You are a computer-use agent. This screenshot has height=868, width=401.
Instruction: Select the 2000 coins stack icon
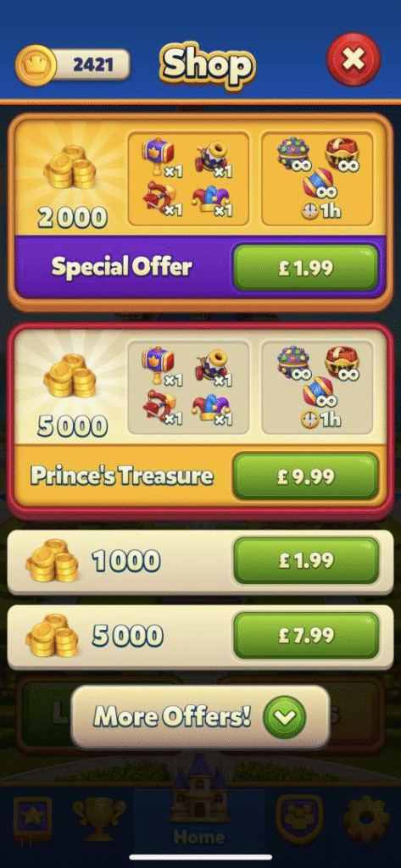(x=70, y=167)
